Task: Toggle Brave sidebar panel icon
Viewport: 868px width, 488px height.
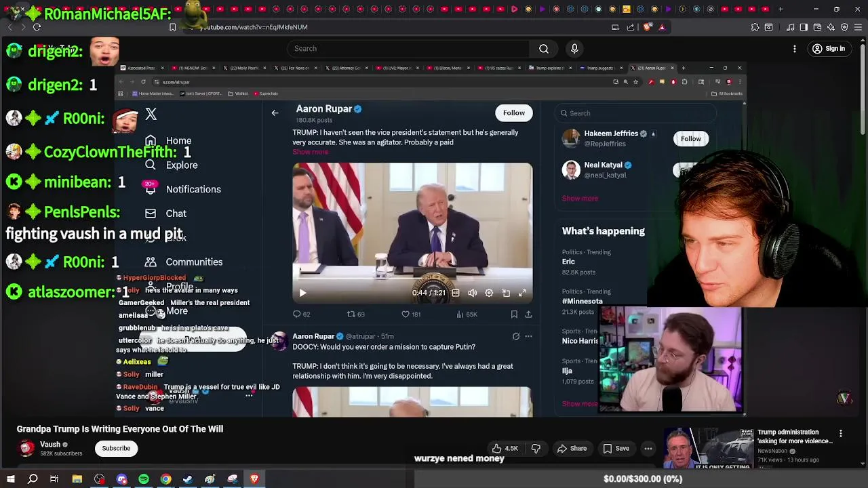Action: click(x=804, y=27)
